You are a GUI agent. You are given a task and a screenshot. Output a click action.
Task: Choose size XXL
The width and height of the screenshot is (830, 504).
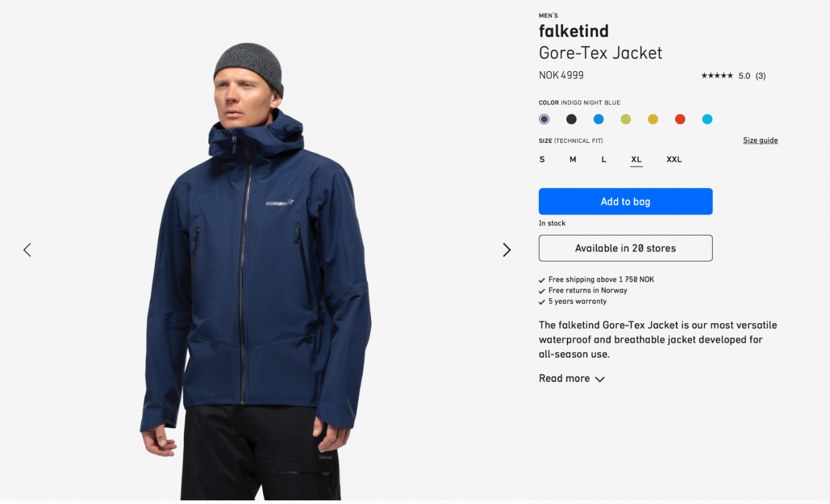(x=674, y=160)
